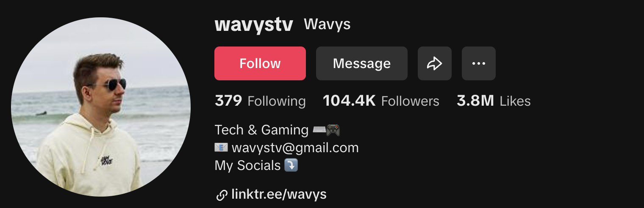Screen dimensions: 644x208
Task: Click the 3.8M Likes count
Action: pos(494,101)
